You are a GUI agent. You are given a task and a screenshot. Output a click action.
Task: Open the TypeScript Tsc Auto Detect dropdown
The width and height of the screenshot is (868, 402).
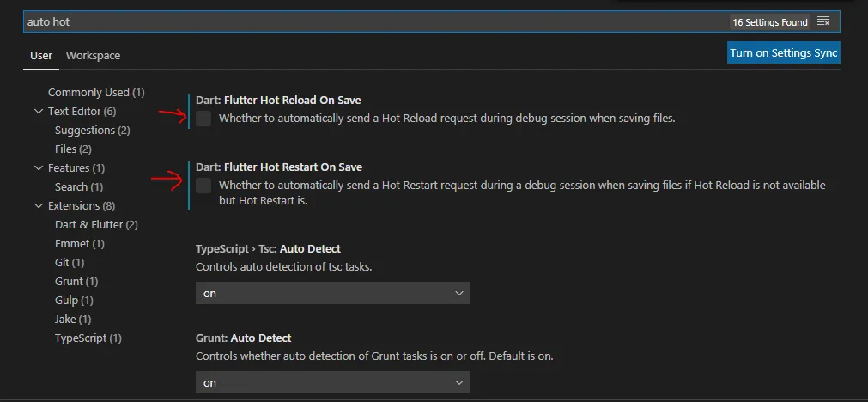point(332,293)
